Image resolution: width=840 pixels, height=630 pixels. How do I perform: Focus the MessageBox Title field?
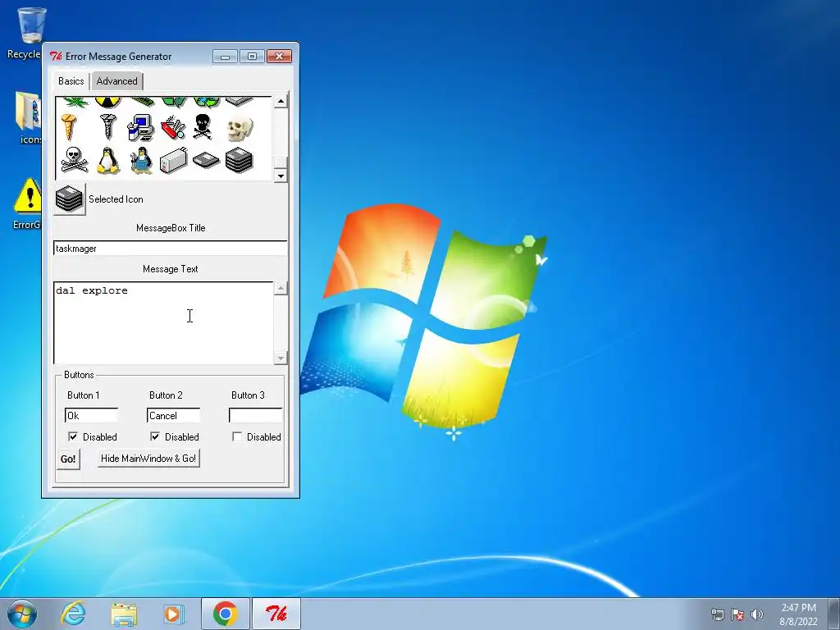tap(171, 248)
